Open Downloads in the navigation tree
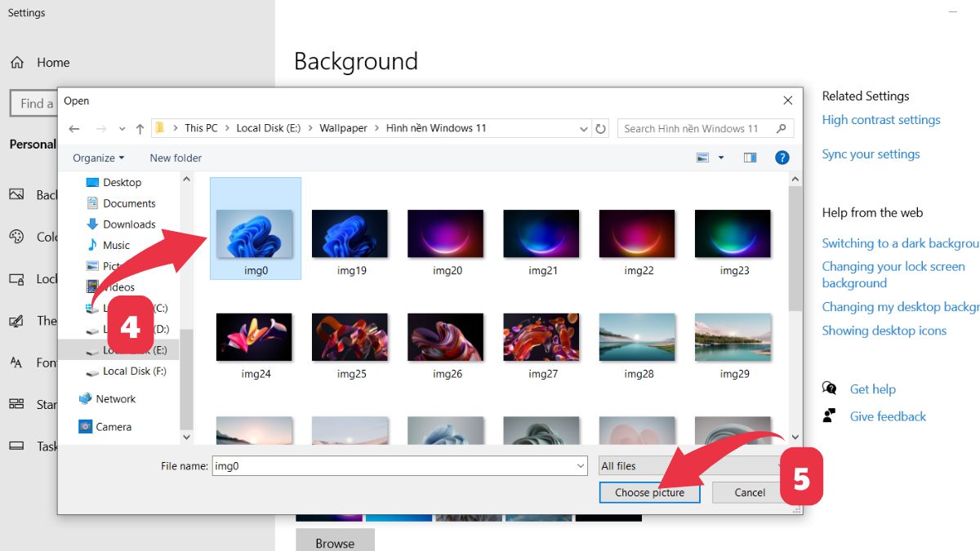980x551 pixels. click(x=128, y=224)
